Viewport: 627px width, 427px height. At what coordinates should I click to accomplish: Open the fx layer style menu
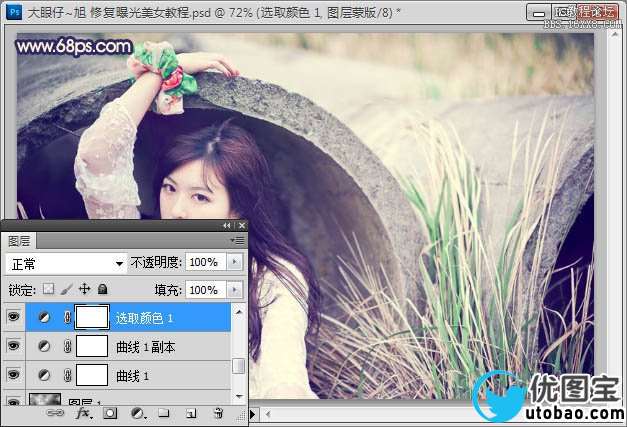(84, 413)
